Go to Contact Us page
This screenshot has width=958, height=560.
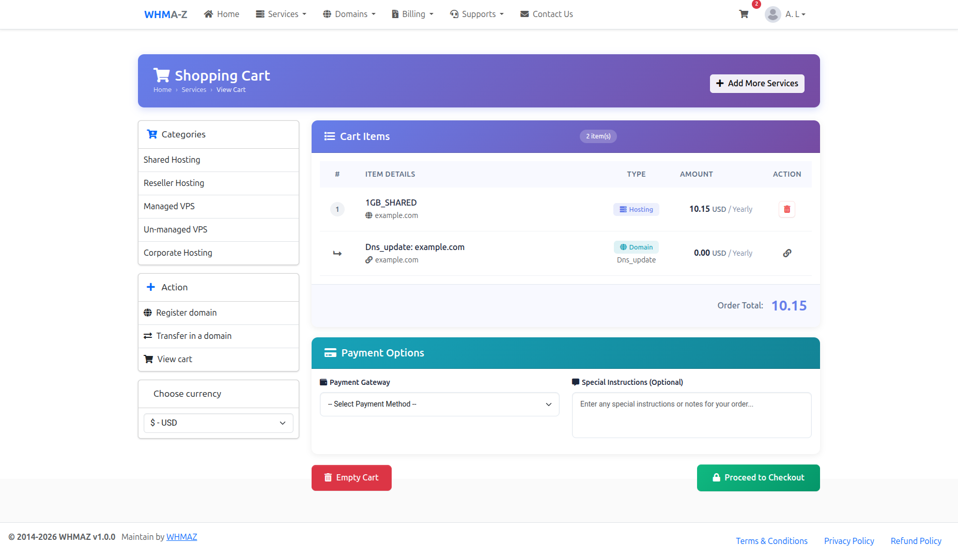pyautogui.click(x=546, y=14)
